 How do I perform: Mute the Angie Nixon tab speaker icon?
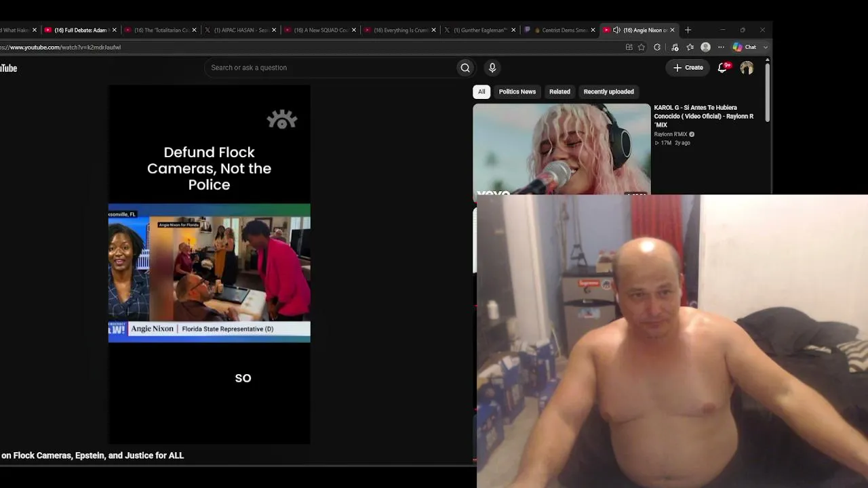tap(616, 30)
